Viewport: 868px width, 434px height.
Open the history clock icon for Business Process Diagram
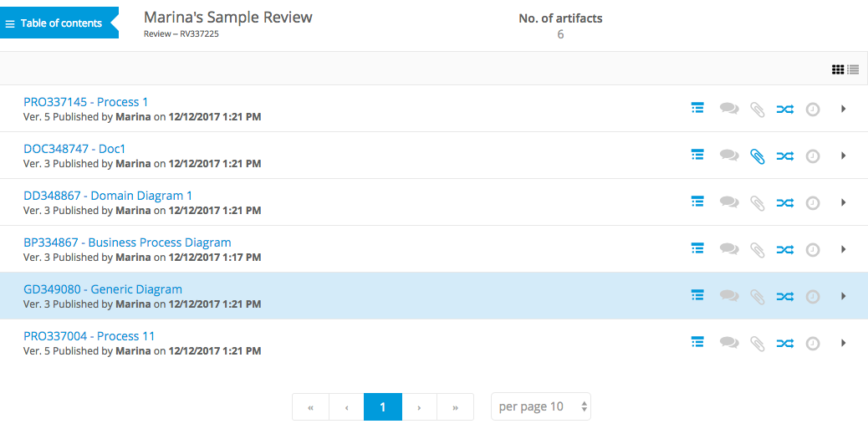[x=812, y=250]
